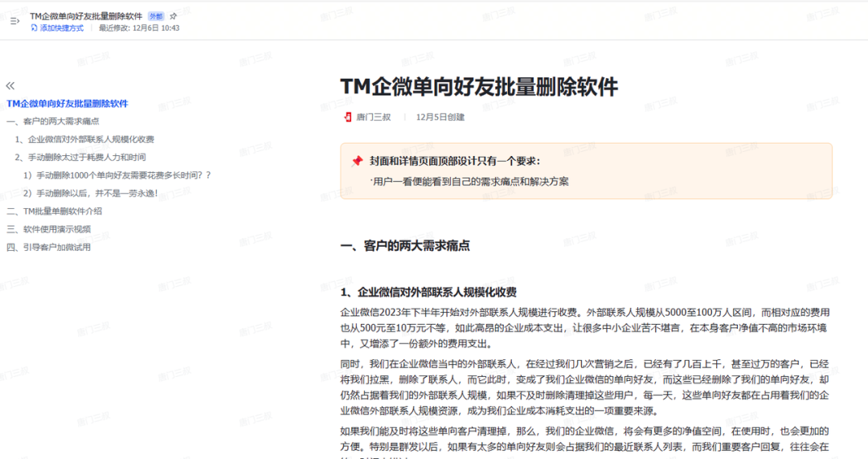Go to outline item 四、引导客户加微试用
868x459 pixels.
49,248
